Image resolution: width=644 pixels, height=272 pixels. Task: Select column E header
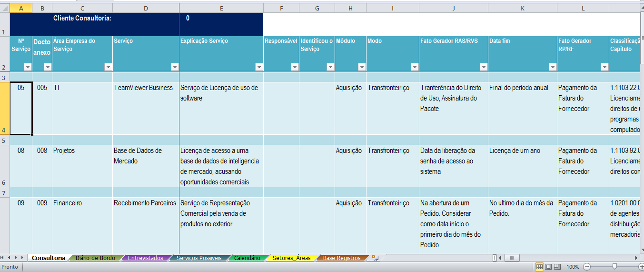(221, 8)
